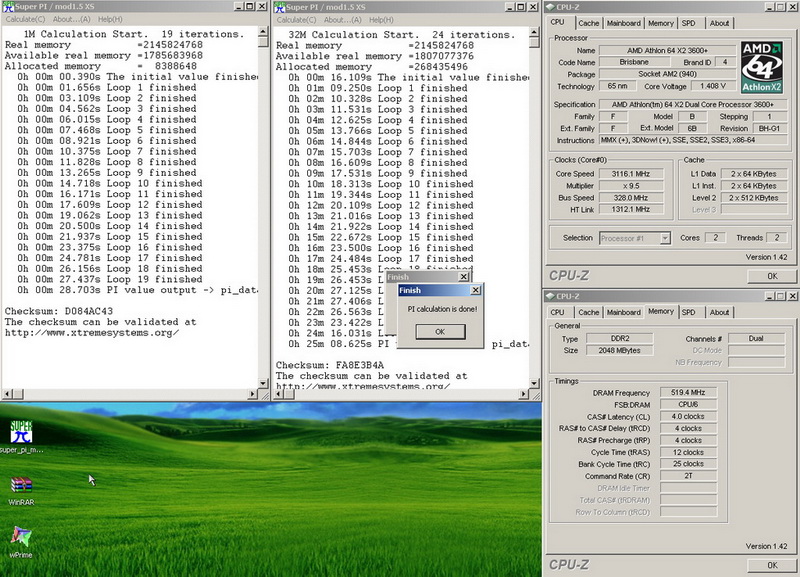Screen dimensions: 800x577
Task: Switch to SPD tab in lower CPU-Z window
Action: tap(688, 312)
